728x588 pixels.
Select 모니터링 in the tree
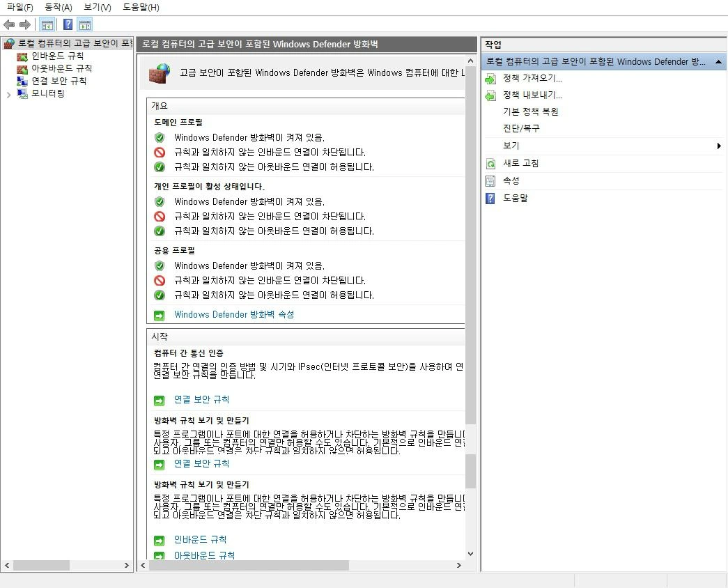(48, 93)
